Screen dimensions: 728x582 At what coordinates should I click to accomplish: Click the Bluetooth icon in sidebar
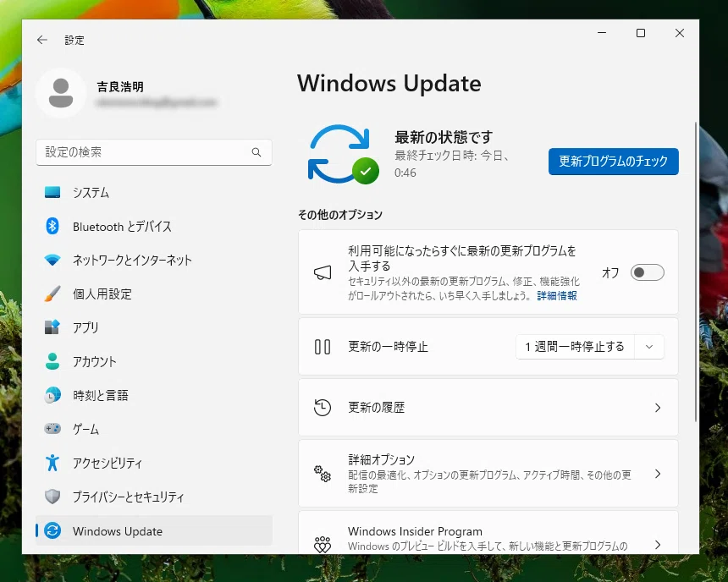(x=52, y=226)
